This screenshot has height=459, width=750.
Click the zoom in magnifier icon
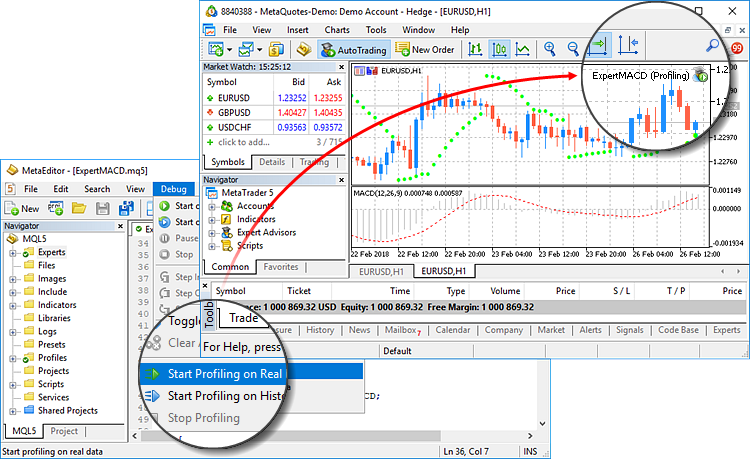pos(550,49)
